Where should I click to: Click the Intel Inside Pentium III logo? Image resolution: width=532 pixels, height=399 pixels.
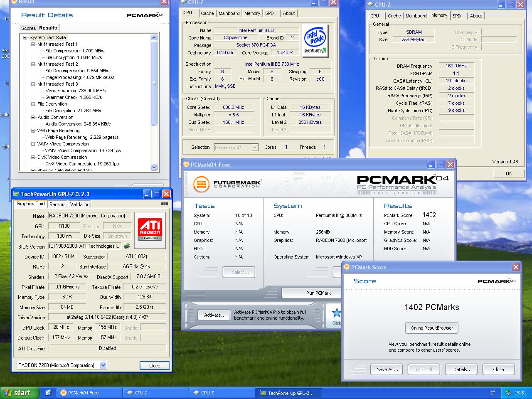tap(315, 41)
